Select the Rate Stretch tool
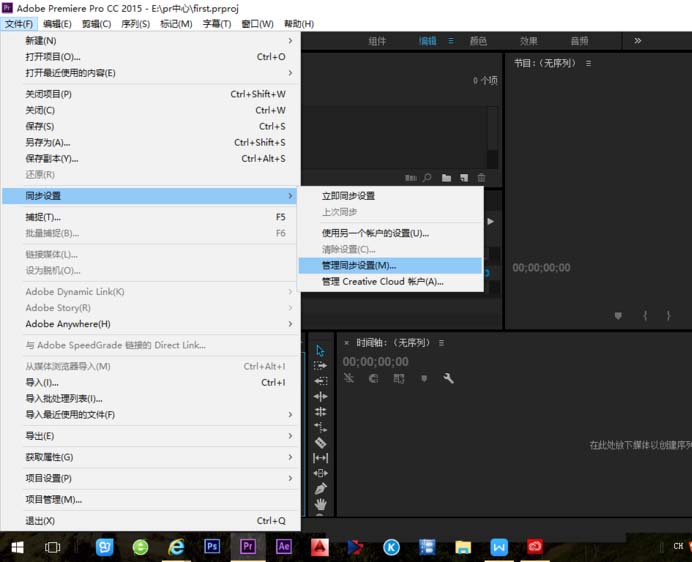692x562 pixels. point(320,427)
